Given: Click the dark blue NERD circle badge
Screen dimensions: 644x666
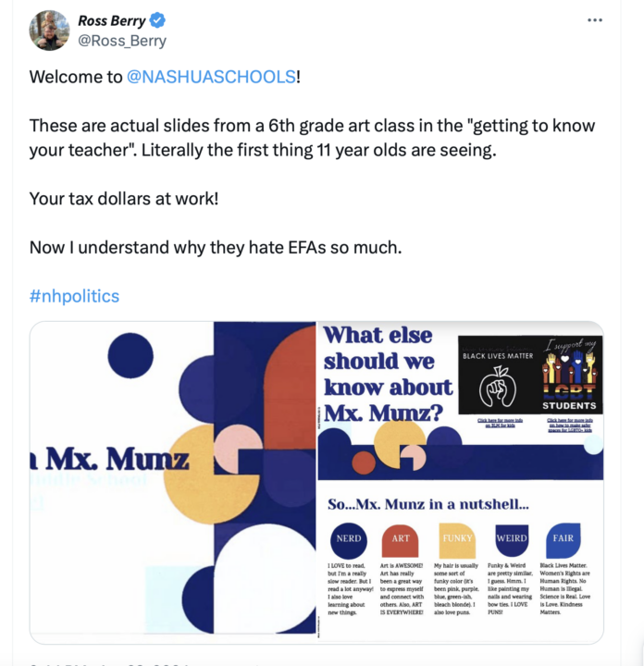Looking at the screenshot, I should [x=349, y=539].
